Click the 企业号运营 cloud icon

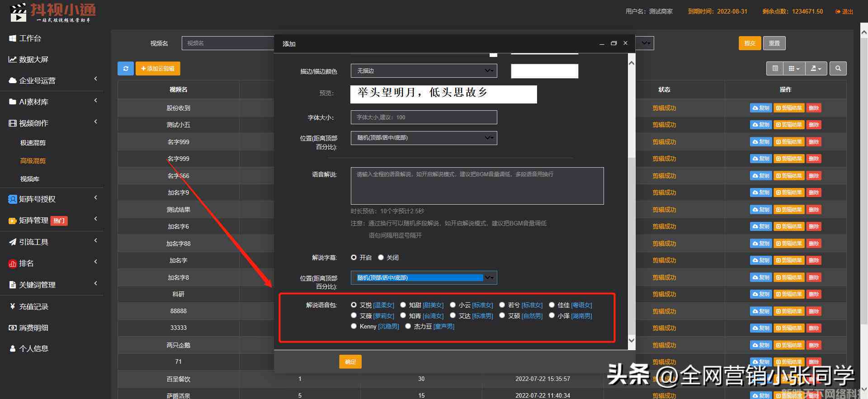pos(13,81)
